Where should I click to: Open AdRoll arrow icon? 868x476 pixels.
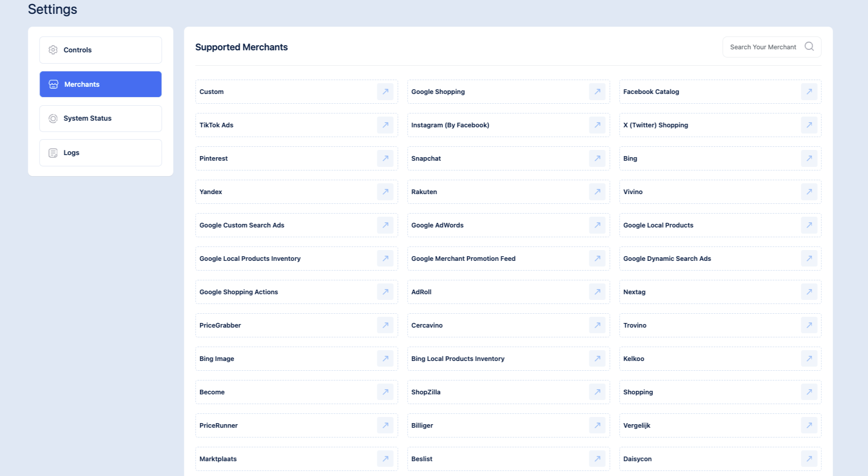click(x=597, y=292)
